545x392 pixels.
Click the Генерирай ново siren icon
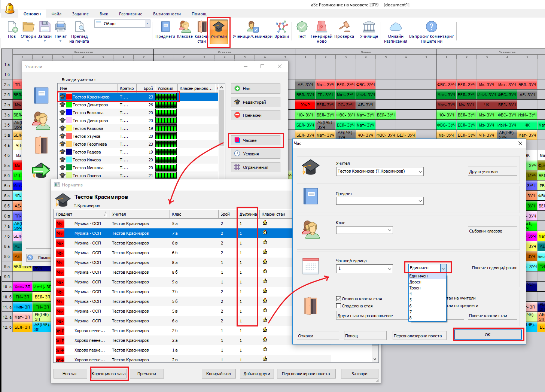click(321, 28)
